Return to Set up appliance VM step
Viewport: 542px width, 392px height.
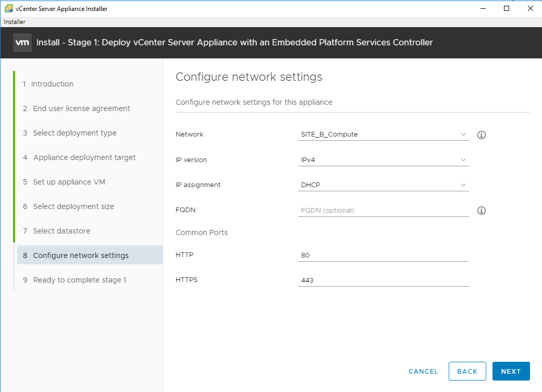click(x=69, y=182)
